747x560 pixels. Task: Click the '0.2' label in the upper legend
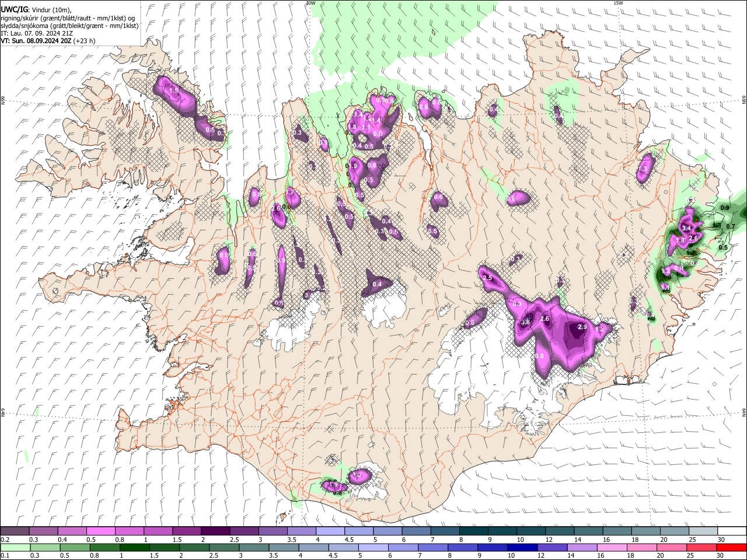click(x=5, y=540)
